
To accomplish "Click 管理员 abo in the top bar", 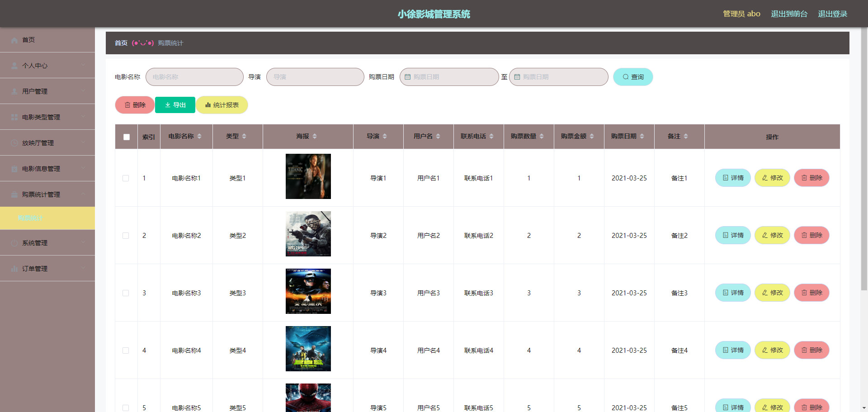I will coord(741,14).
